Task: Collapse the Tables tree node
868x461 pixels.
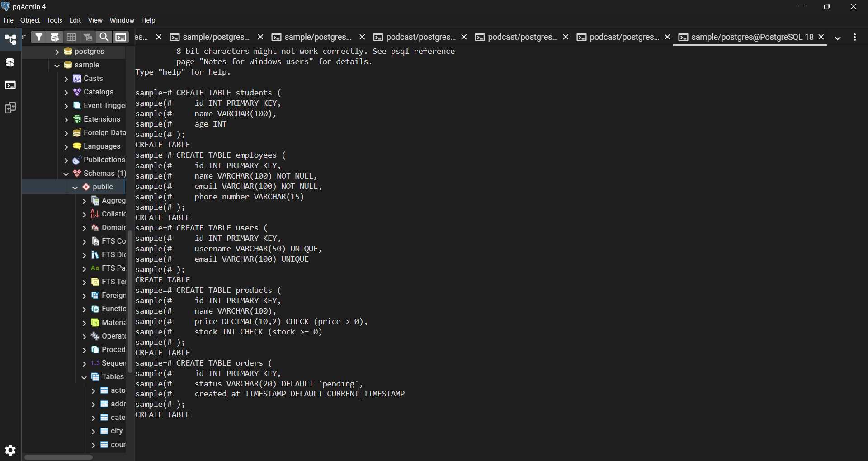Action: point(84,377)
